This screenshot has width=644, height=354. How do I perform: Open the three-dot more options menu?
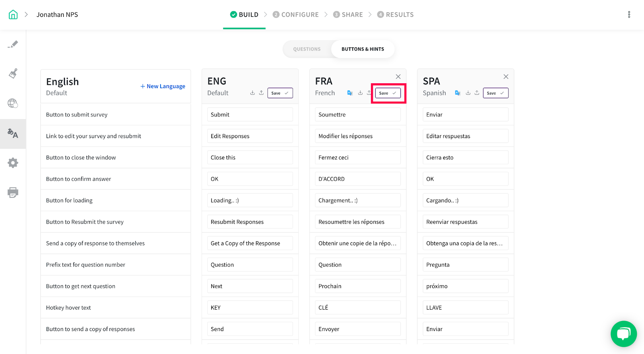(x=629, y=15)
